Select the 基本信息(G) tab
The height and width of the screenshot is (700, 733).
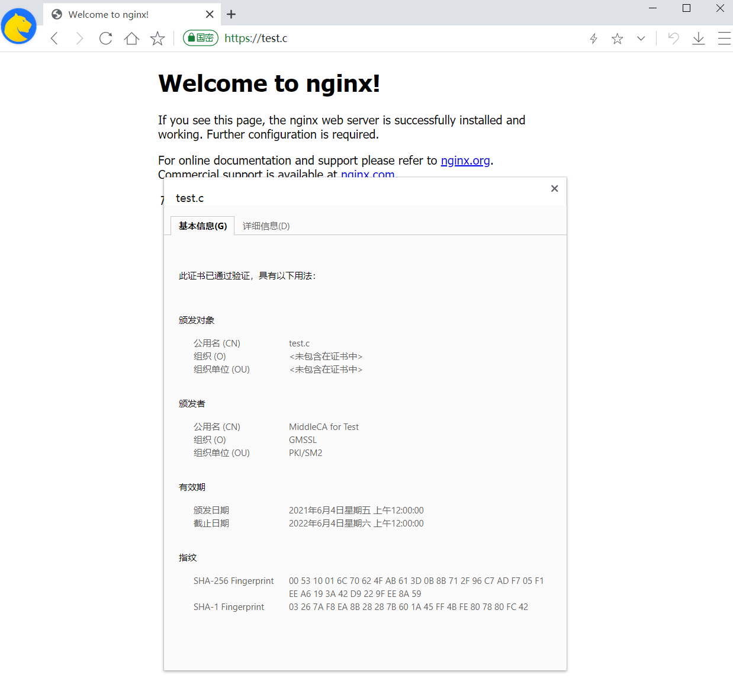click(202, 226)
